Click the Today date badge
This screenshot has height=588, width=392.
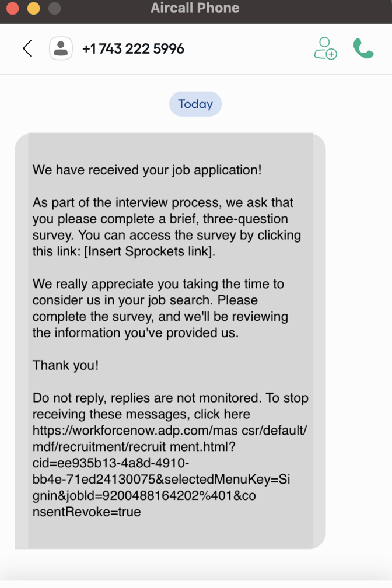click(195, 104)
